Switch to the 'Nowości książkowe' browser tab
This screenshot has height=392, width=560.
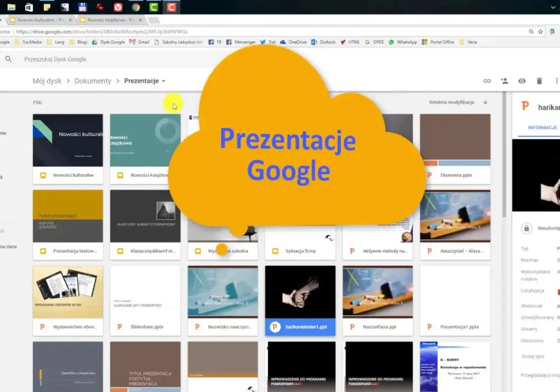110,20
